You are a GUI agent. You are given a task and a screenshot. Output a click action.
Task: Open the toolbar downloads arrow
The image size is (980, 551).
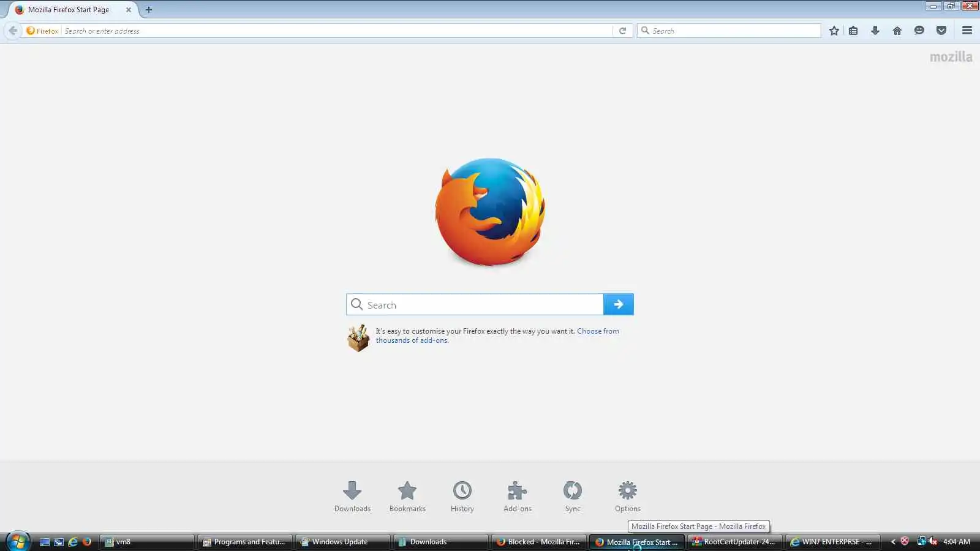click(x=875, y=31)
